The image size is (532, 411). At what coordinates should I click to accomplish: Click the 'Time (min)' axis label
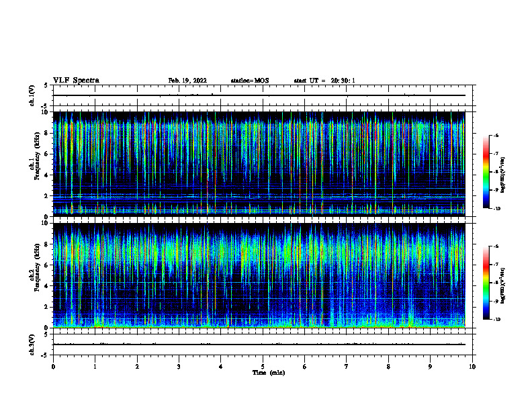(269, 373)
